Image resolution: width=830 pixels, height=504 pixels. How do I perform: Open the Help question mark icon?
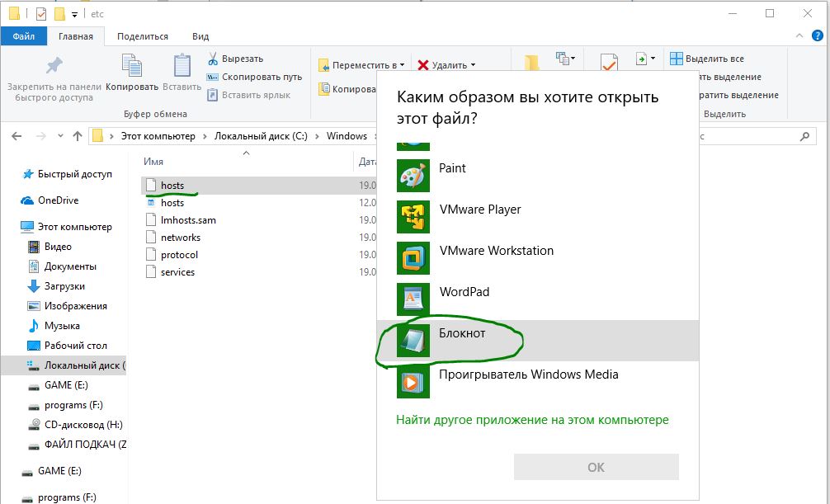point(818,36)
